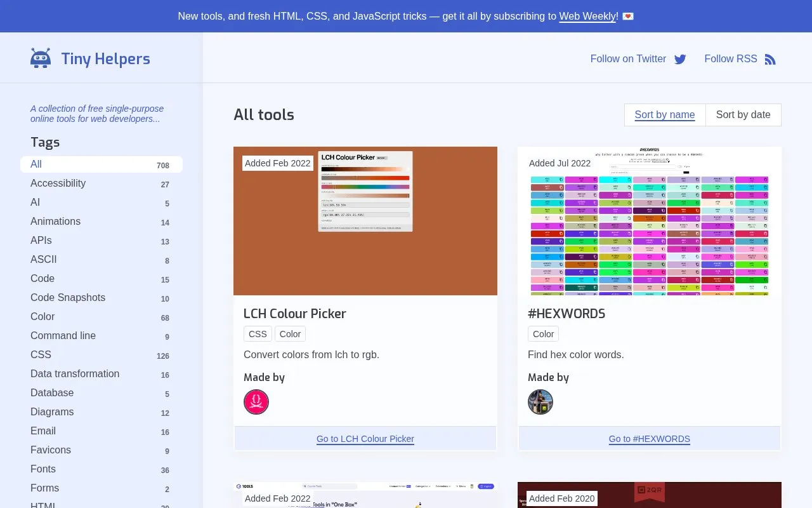Image resolution: width=812 pixels, height=508 pixels.
Task: Open the Follow RSS link
Action: [740, 58]
